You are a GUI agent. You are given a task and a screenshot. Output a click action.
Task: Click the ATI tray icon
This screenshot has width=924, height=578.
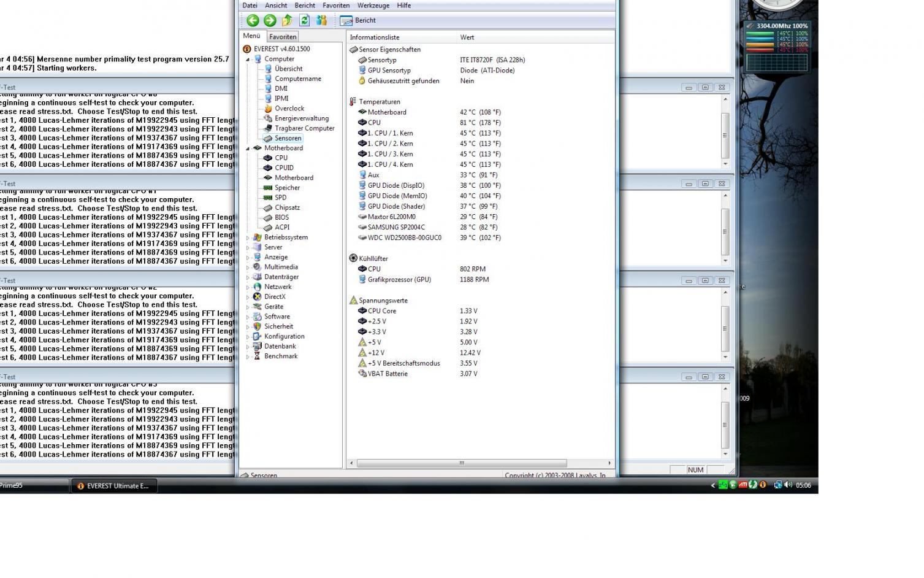pyautogui.click(x=743, y=485)
